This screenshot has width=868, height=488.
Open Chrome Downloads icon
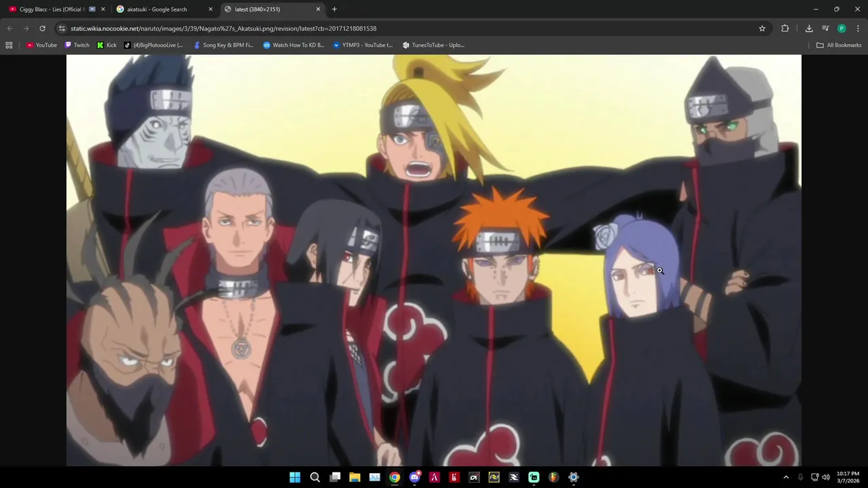click(x=809, y=28)
